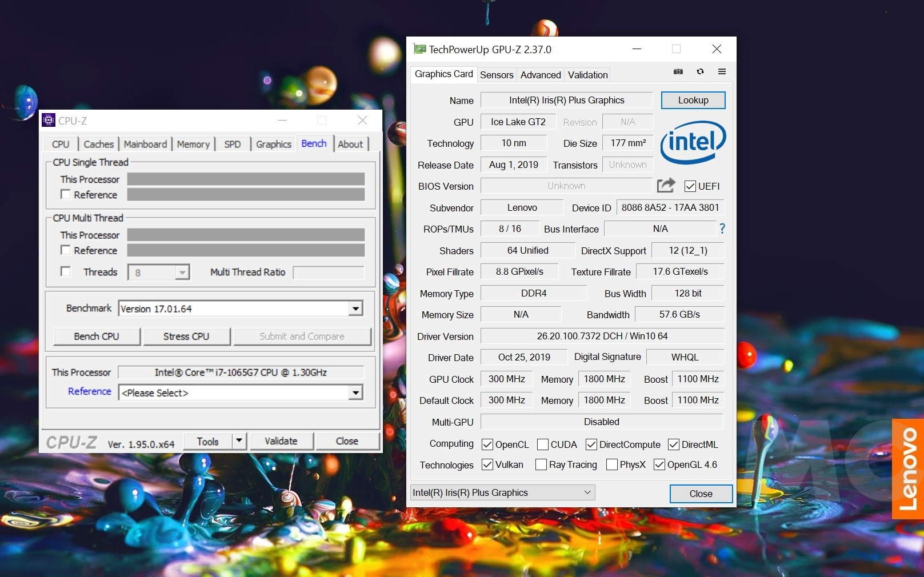
Task: Click the CPU-Z title bar icon
Action: point(49,121)
